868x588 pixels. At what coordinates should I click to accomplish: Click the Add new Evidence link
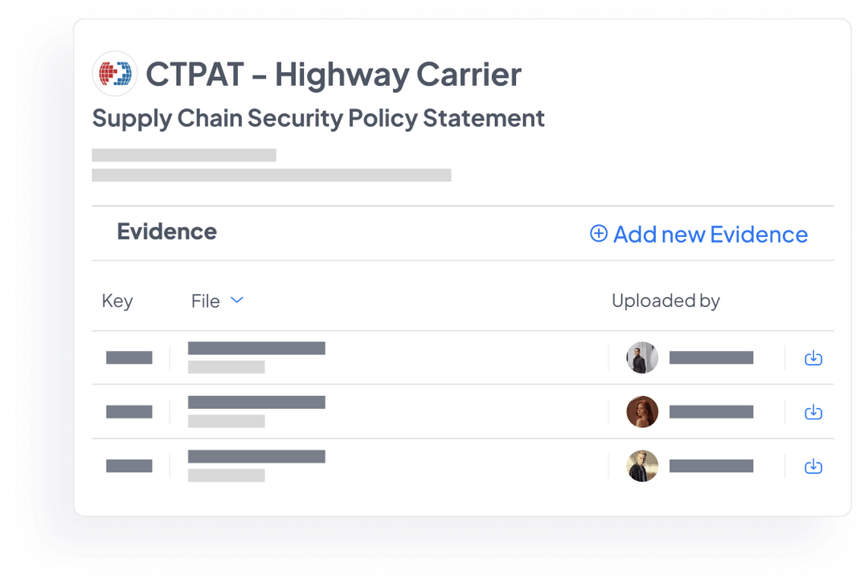tap(710, 234)
